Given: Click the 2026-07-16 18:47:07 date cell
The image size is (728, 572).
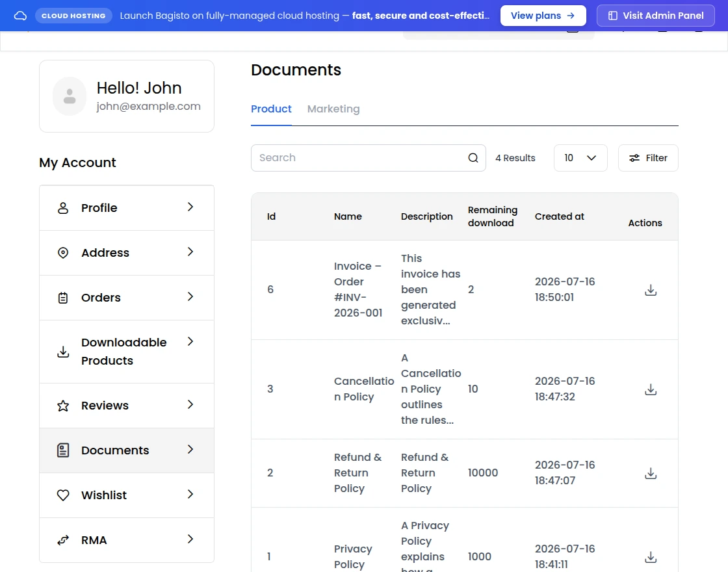Looking at the screenshot, I should click(565, 473).
